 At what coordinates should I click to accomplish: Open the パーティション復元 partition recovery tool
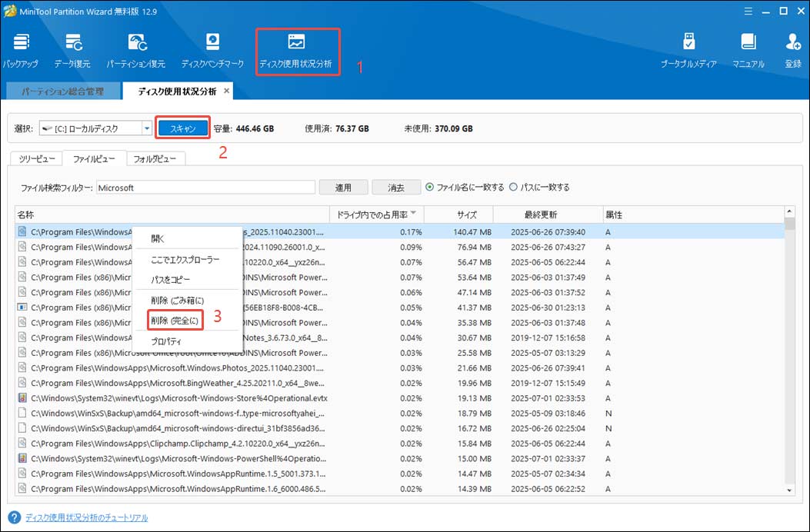tap(136, 52)
